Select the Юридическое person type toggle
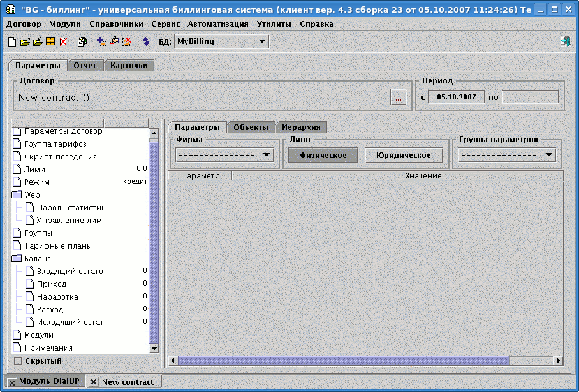579x392 pixels. (404, 155)
